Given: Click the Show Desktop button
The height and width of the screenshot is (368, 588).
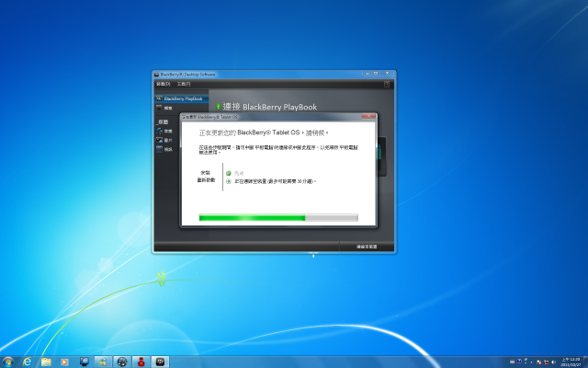Looking at the screenshot, I should coord(585,362).
